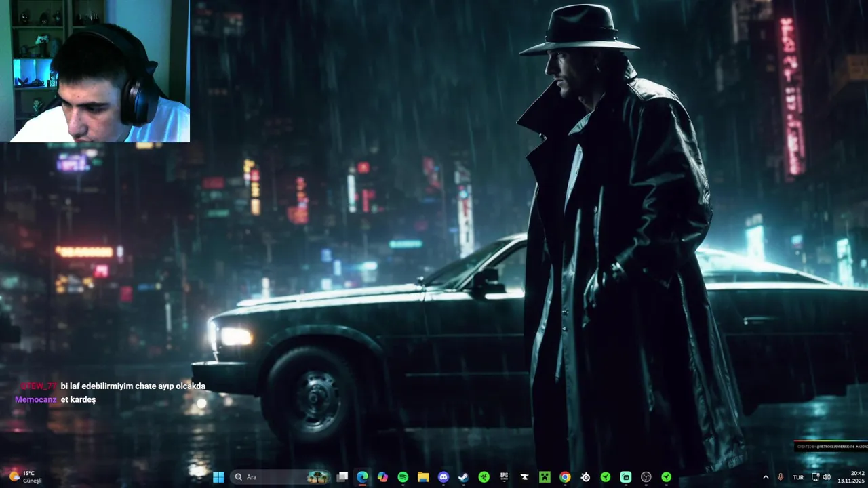Screen dimensions: 868x488
Task: Open the volume speaker tray icon
Action: click(827, 477)
